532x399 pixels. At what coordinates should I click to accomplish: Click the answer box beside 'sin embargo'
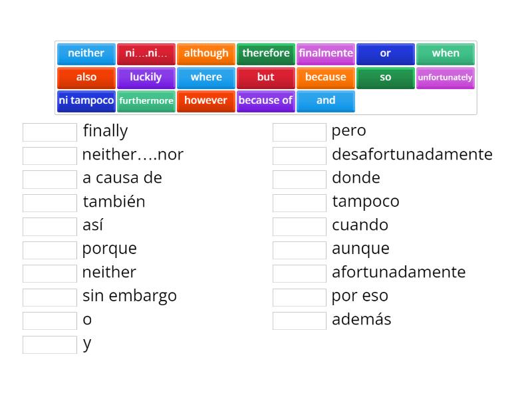click(50, 297)
